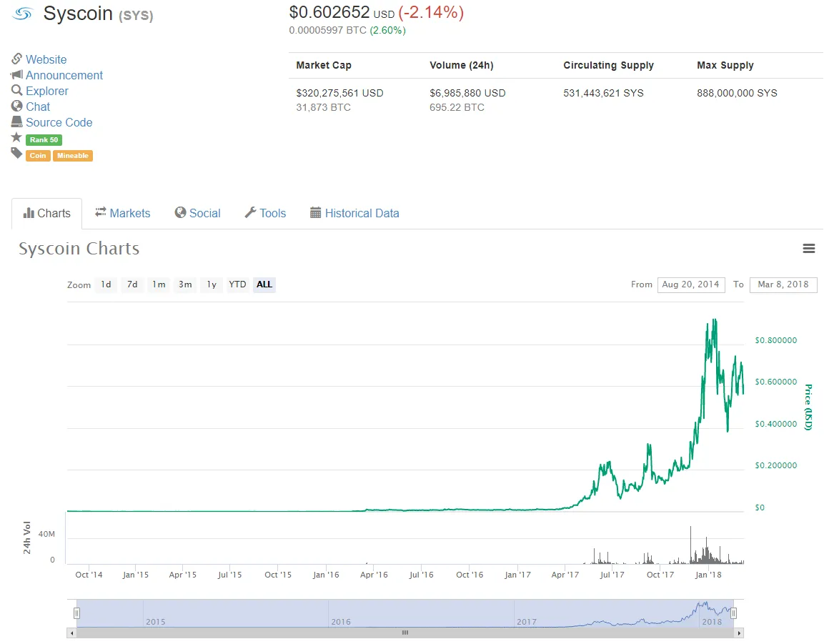Click the chain-link icon beside Website
The width and height of the screenshot is (824, 644).
pyautogui.click(x=17, y=59)
